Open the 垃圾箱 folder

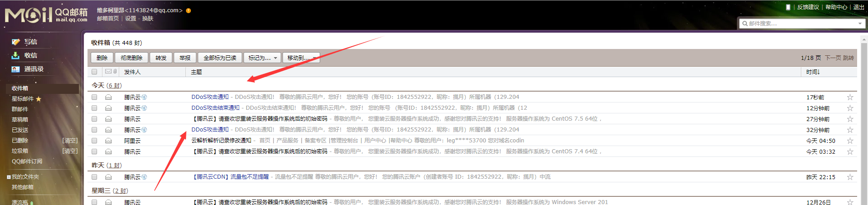tap(20, 151)
